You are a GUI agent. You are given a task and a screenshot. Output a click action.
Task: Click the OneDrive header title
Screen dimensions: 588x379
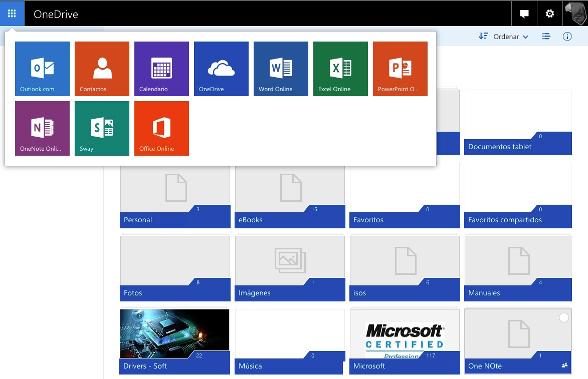tap(56, 14)
